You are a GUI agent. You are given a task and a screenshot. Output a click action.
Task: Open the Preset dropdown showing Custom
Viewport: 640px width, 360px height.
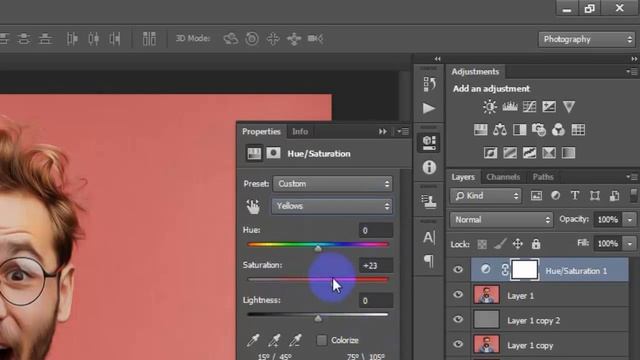pos(332,184)
